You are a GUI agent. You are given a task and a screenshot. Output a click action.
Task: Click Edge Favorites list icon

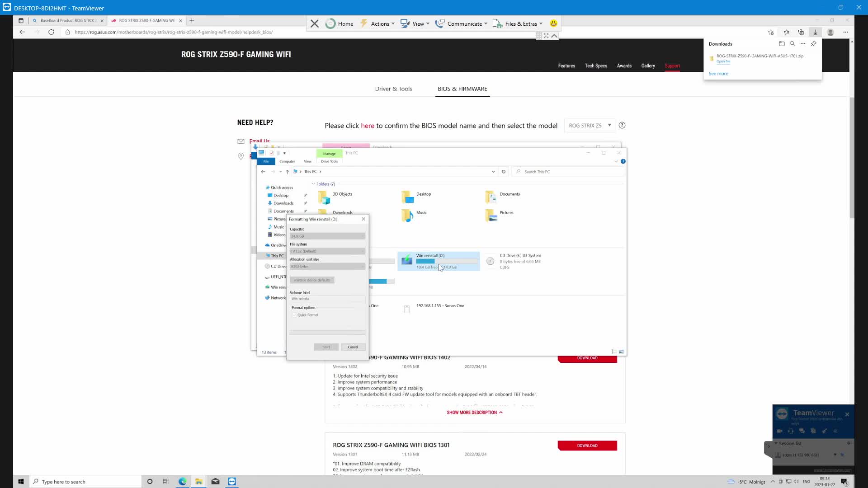(787, 32)
